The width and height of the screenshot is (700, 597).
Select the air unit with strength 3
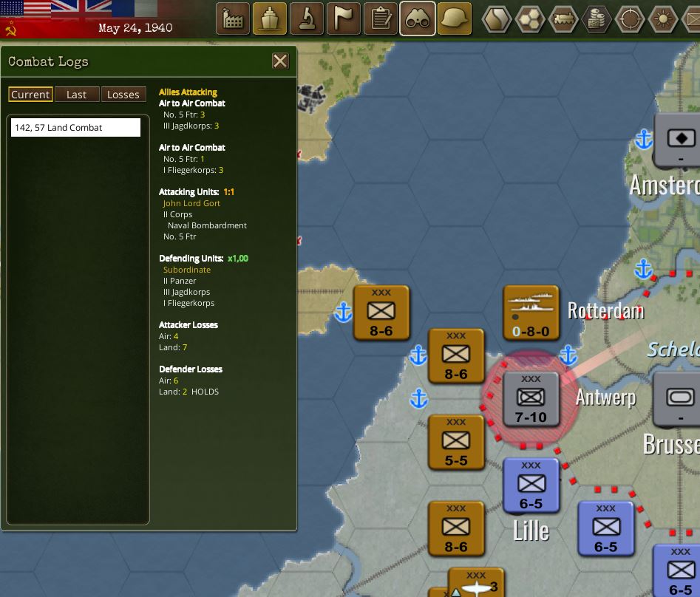(476, 583)
